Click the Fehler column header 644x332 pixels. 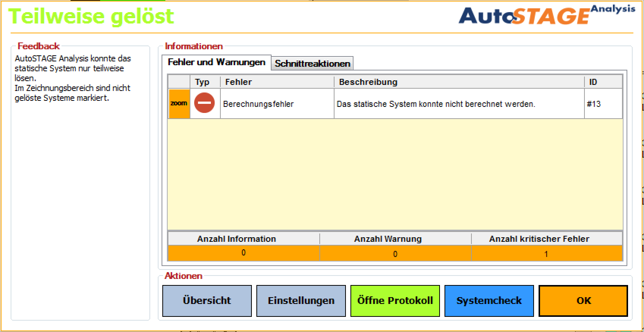tap(277, 82)
